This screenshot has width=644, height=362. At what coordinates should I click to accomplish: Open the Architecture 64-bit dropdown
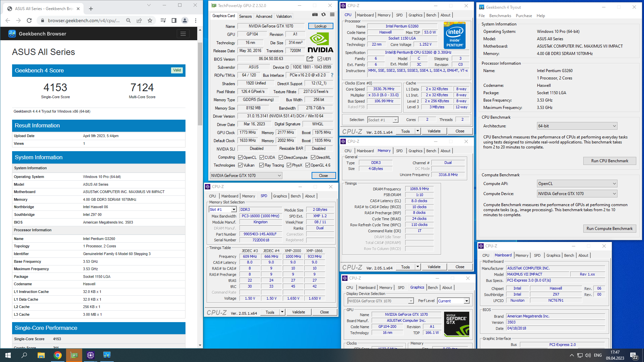pos(577,126)
